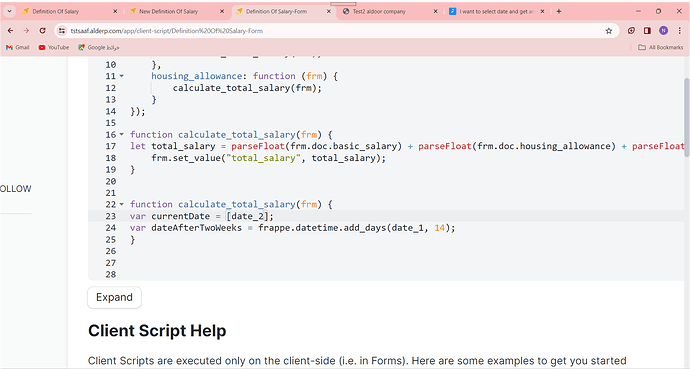The image size is (690, 369).
Task: Click line 24 dateAfterTwoWeeks code
Action: tap(293, 228)
